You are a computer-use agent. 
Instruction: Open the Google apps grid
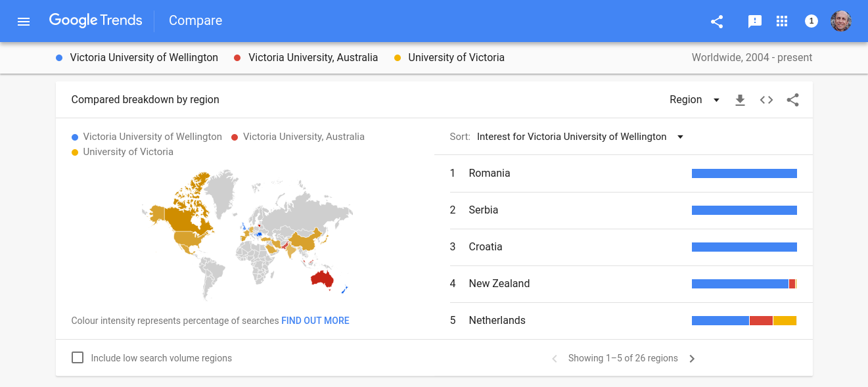click(782, 21)
